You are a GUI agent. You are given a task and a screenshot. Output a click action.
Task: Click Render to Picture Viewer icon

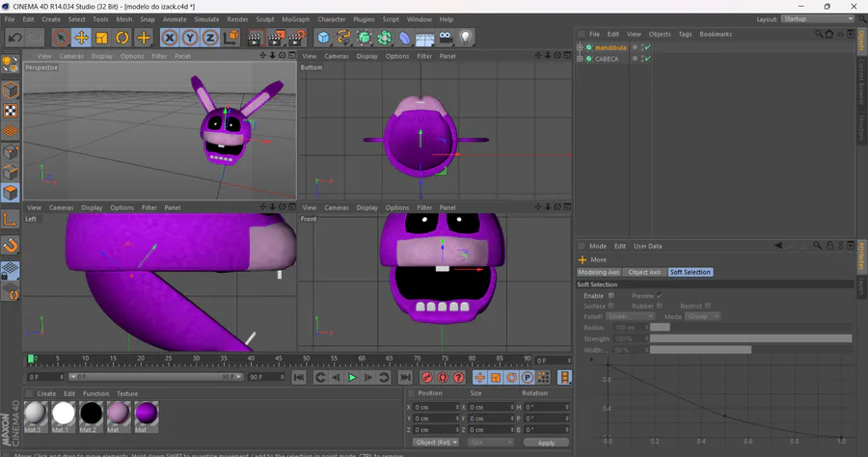276,38
